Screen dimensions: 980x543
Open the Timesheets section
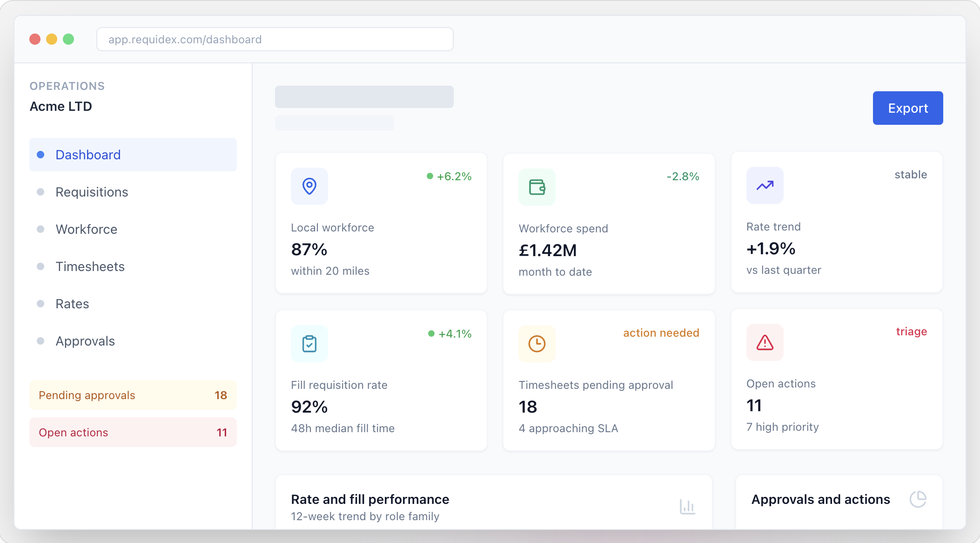click(133, 266)
